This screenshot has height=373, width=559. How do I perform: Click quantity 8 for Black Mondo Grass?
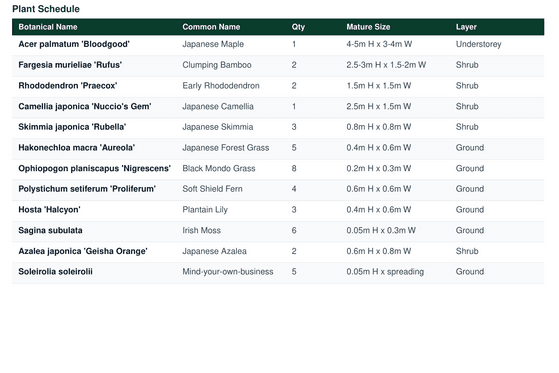(294, 168)
